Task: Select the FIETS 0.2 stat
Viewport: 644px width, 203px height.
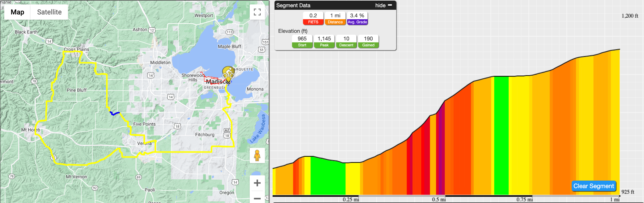Action: [313, 18]
